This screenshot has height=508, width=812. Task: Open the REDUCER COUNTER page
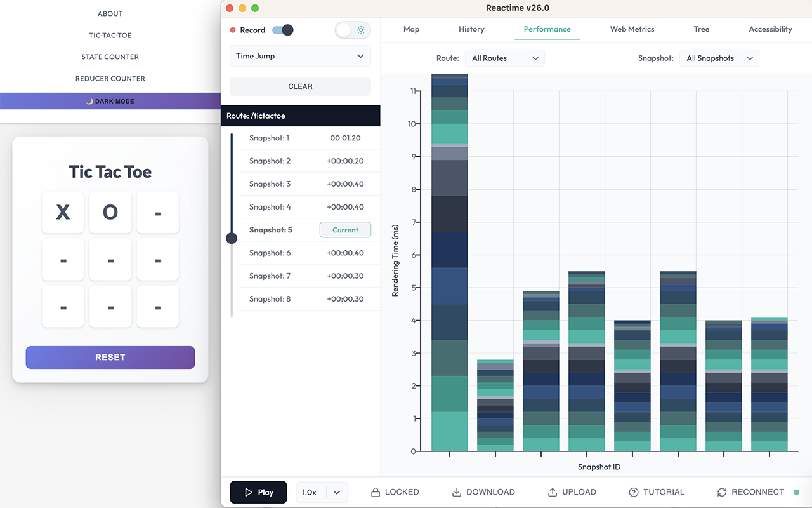[x=110, y=79]
